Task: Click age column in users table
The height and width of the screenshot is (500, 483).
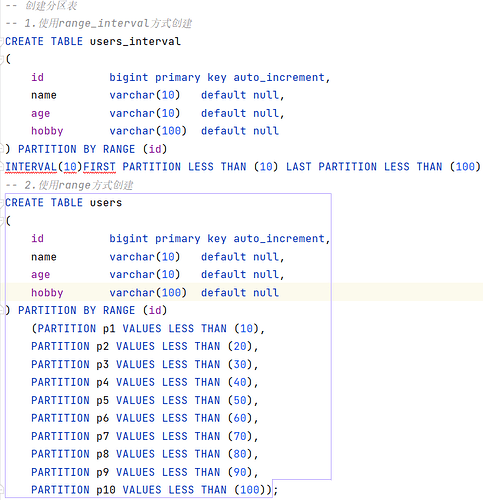Action: pos(41,275)
